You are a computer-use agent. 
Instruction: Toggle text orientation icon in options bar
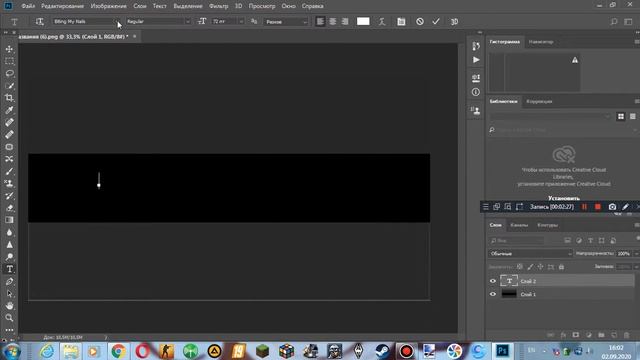coord(39,22)
